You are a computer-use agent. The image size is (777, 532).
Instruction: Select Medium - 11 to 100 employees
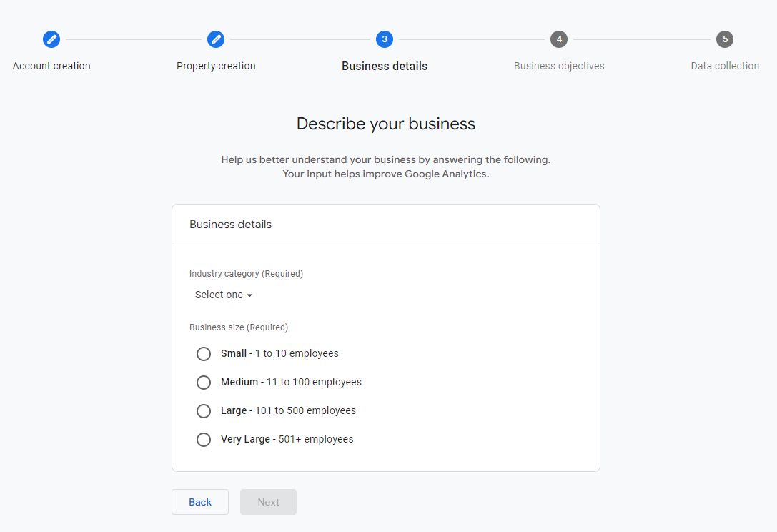[204, 382]
